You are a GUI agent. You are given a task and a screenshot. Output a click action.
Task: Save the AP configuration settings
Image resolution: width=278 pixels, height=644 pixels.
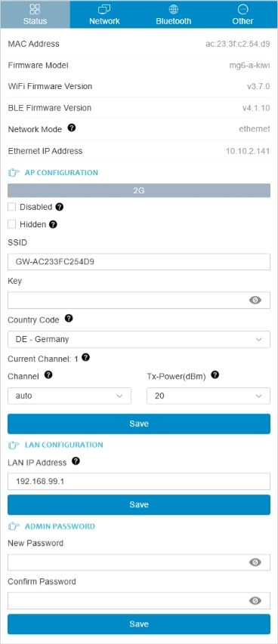(x=139, y=424)
